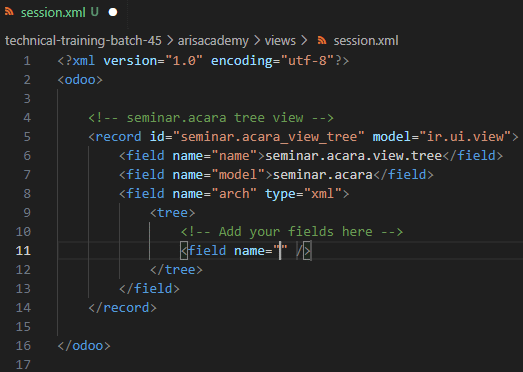Click the encoding="utf-8" declaration
This screenshot has height=372, width=523.
(x=272, y=61)
